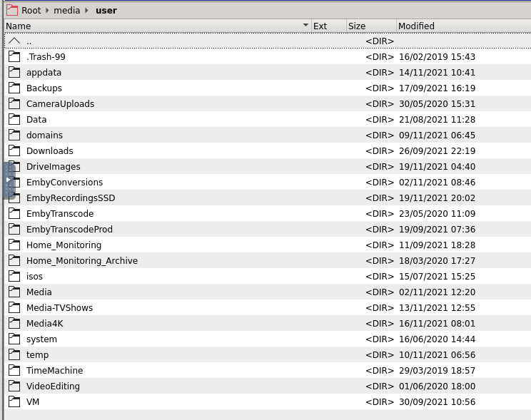
Task: Select the EmbyTranscode folder name
Action: (x=60, y=213)
